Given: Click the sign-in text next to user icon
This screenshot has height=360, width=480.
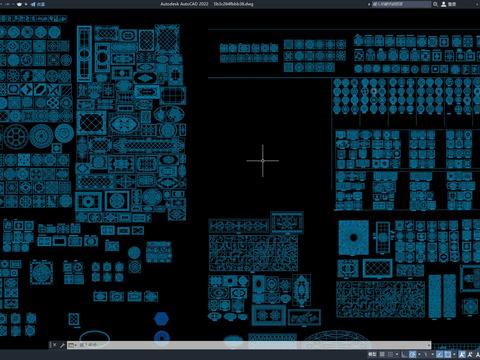Looking at the screenshot, I should (x=452, y=4).
